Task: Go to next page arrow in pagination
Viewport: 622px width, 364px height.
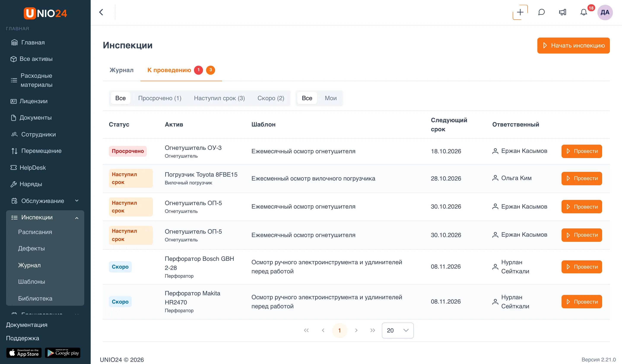Action: point(356,331)
